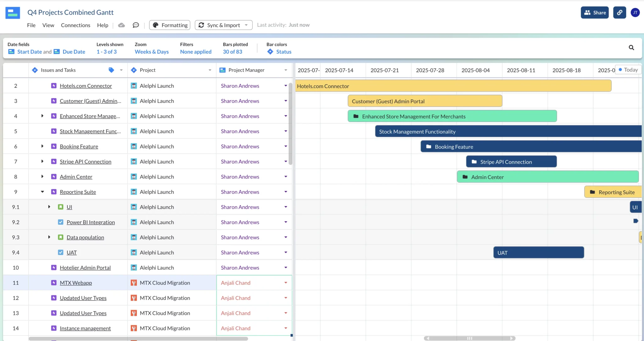Toggle checkbox on UAT row 9.4

[x=60, y=252]
